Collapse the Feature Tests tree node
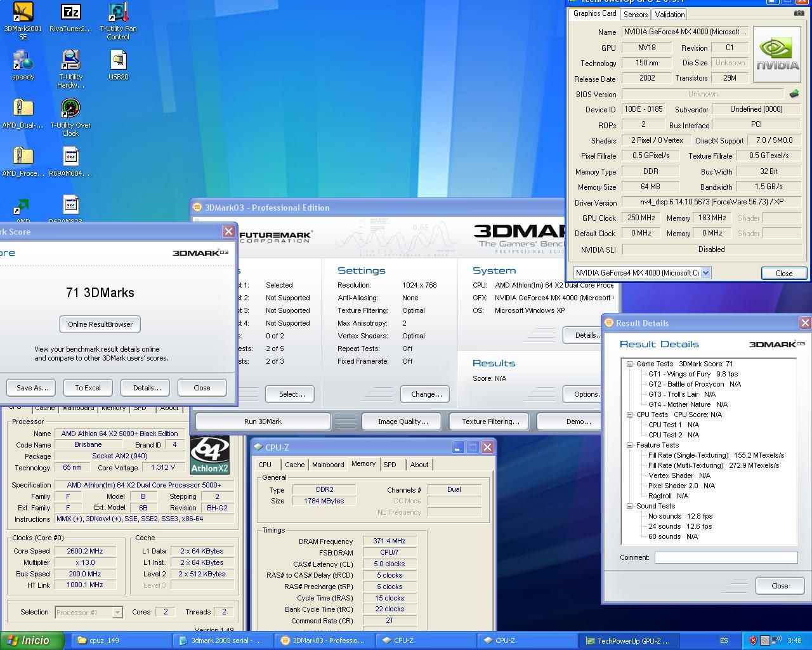This screenshot has height=650, width=812. 629,445
